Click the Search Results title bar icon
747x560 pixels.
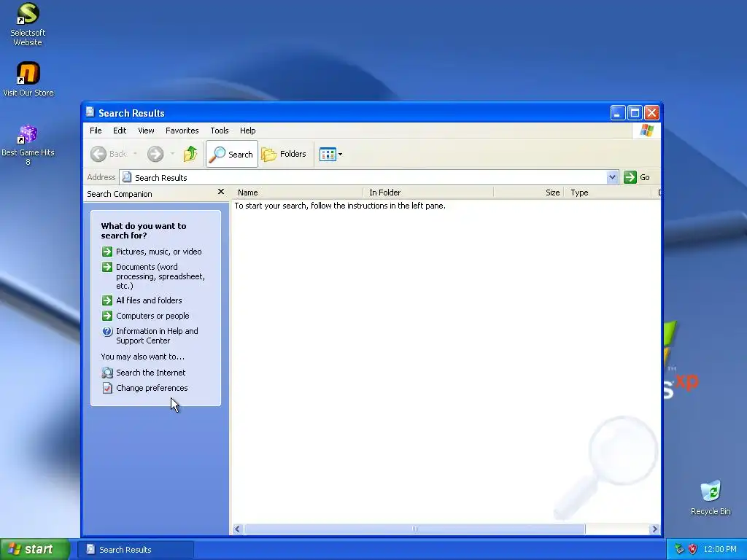90,112
